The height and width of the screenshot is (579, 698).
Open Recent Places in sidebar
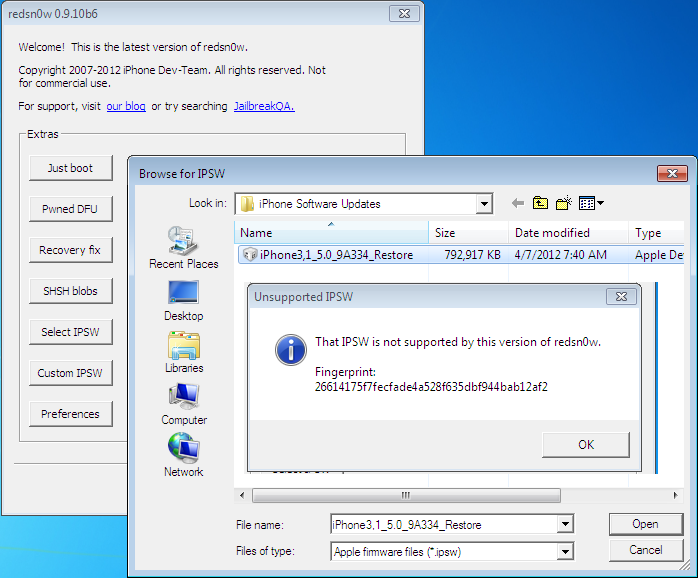coord(183,247)
